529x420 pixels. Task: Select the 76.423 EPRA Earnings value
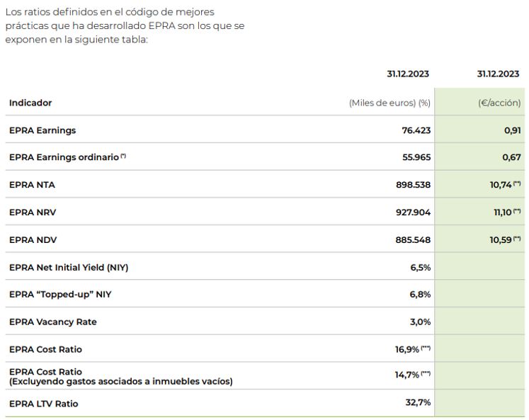pos(416,130)
